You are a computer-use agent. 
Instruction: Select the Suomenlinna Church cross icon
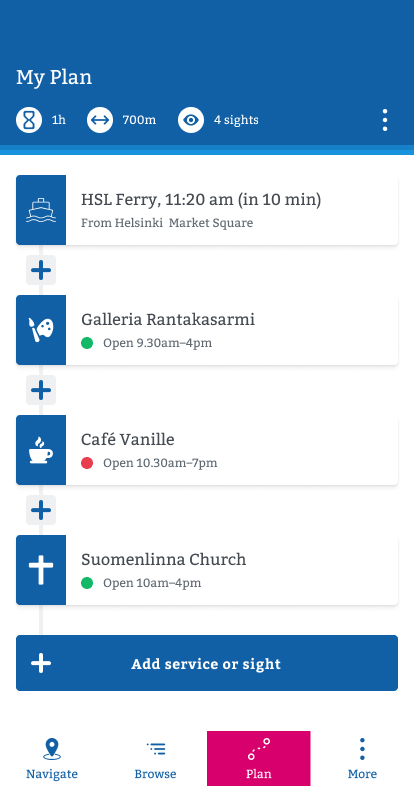point(41,570)
